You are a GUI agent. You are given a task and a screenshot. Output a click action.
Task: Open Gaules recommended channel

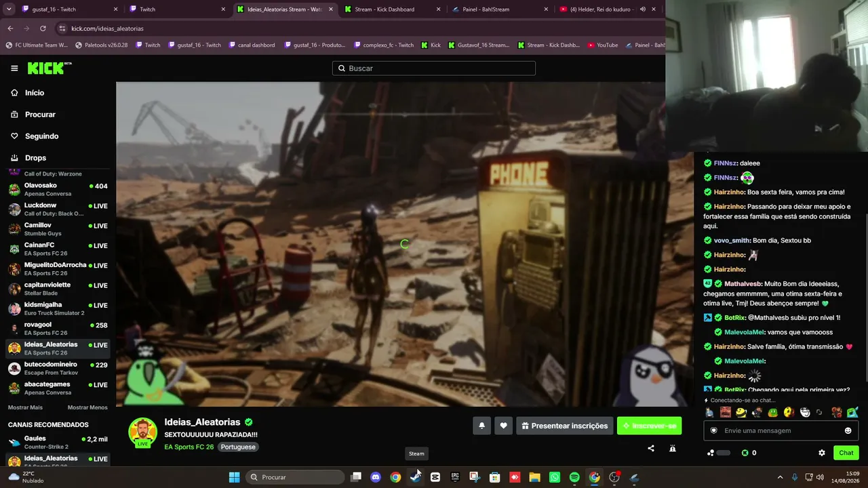(58, 443)
